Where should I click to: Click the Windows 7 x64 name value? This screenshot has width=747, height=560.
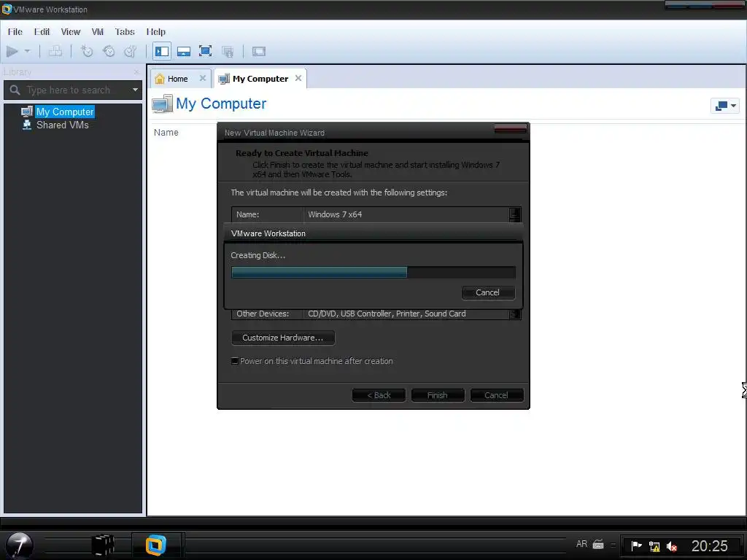point(335,215)
